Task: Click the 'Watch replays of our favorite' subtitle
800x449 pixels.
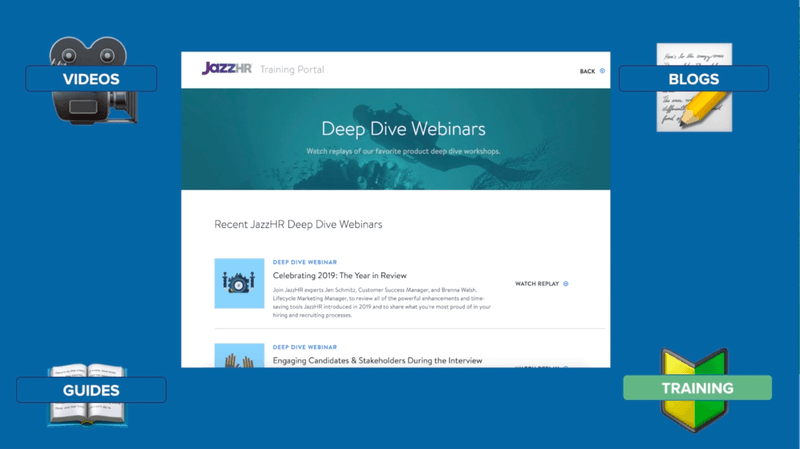Action: click(403, 152)
